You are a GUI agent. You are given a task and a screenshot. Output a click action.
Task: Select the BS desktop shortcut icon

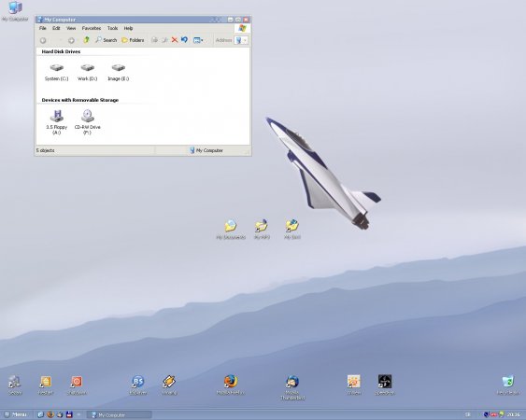pyautogui.click(x=138, y=385)
